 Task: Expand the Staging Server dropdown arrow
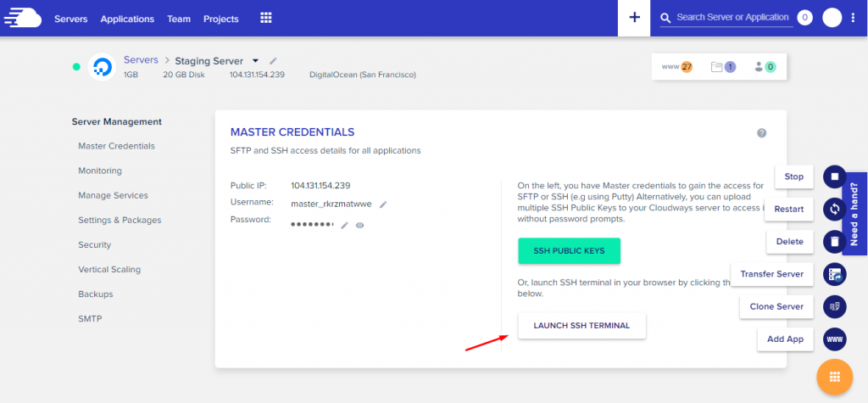(x=255, y=61)
